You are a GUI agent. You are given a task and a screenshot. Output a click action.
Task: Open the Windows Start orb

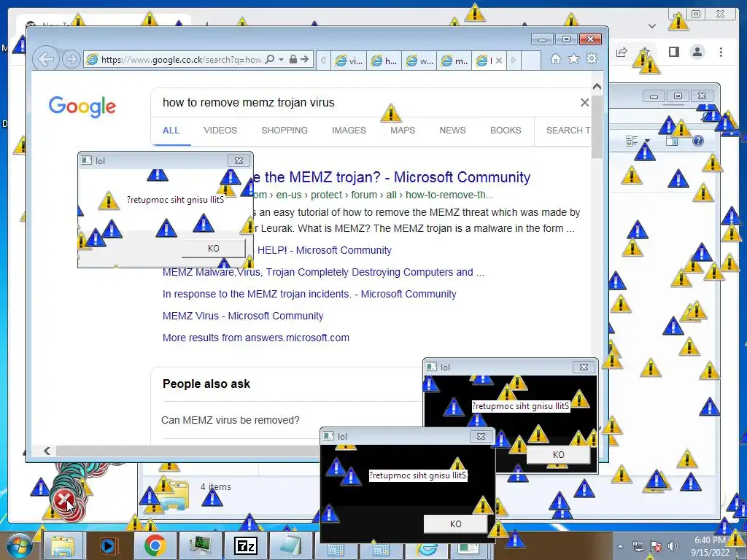point(20,545)
